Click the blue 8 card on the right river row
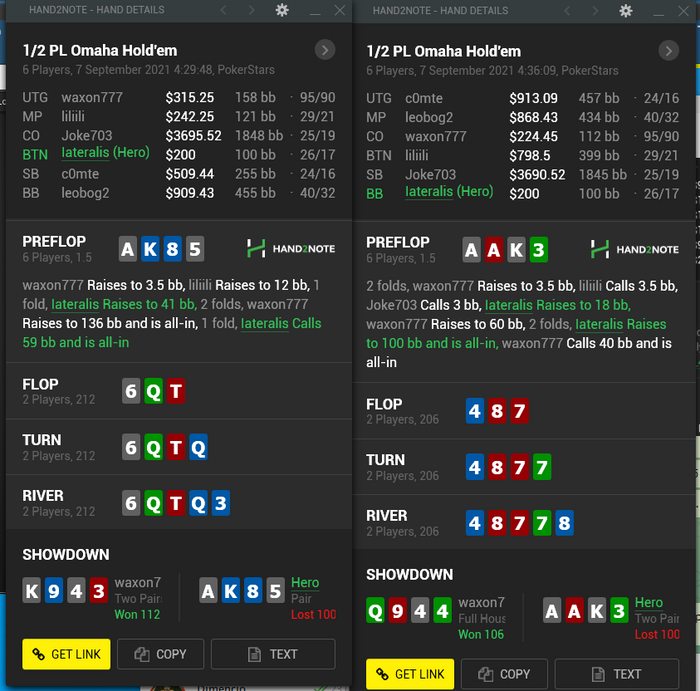Viewport: 700px width, 691px height. click(564, 523)
